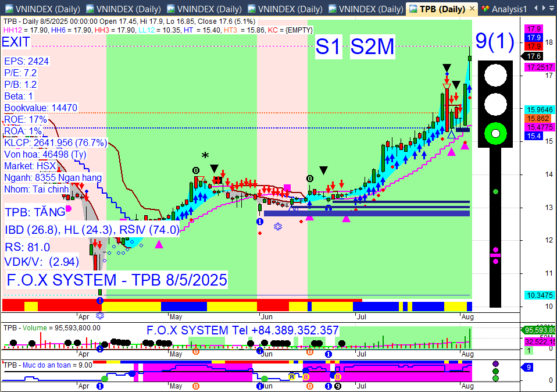
Task: Click the tab strip scroll-right arrow
Action: tap(544, 8)
